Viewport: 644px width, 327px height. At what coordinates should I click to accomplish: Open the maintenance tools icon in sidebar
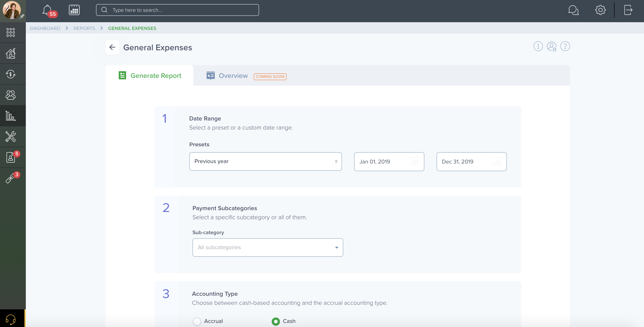tap(10, 137)
